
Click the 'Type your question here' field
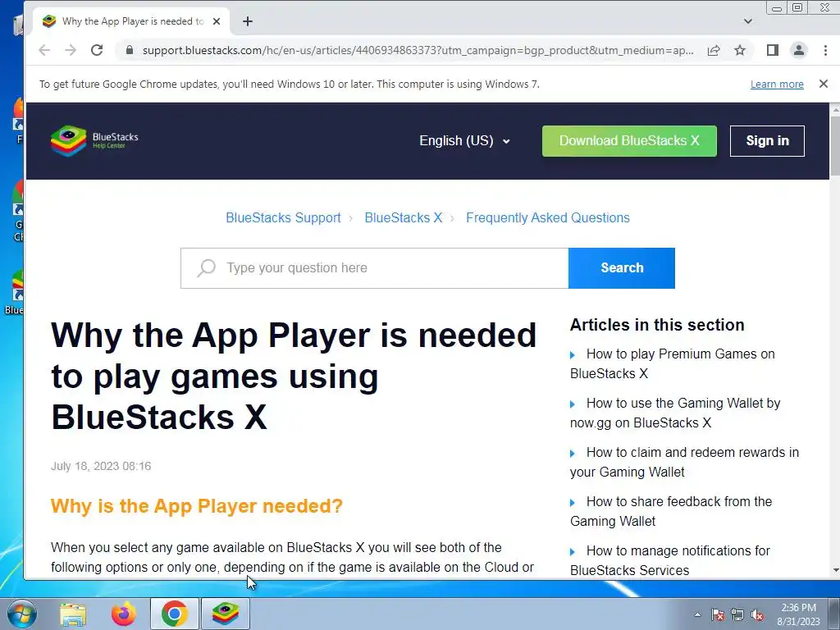(x=374, y=268)
